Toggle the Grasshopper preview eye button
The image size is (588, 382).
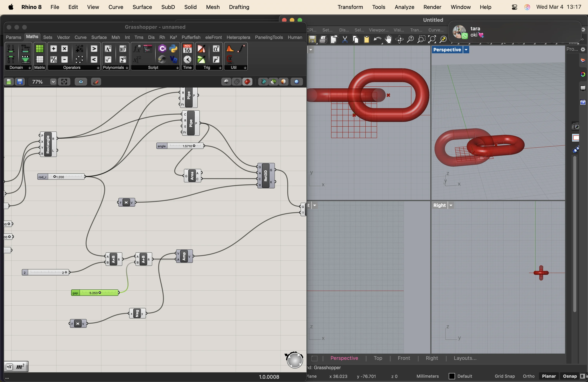pyautogui.click(x=81, y=82)
